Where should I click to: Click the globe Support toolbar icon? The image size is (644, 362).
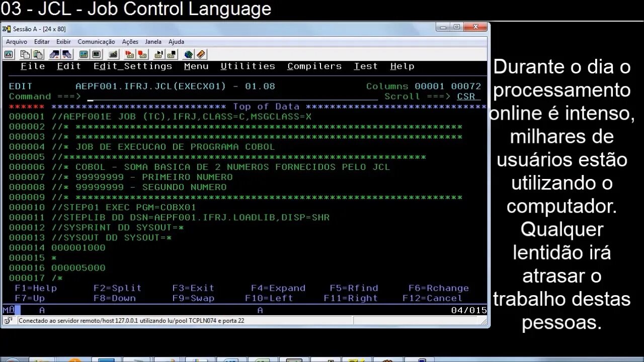189,54
